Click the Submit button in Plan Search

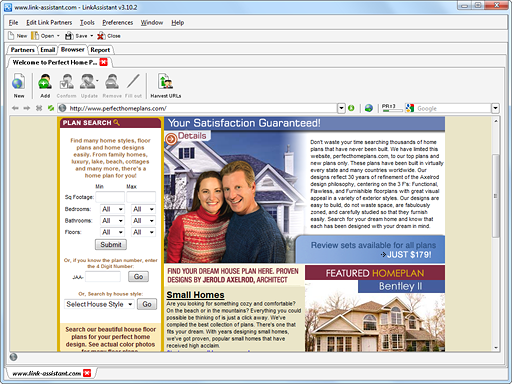111,245
